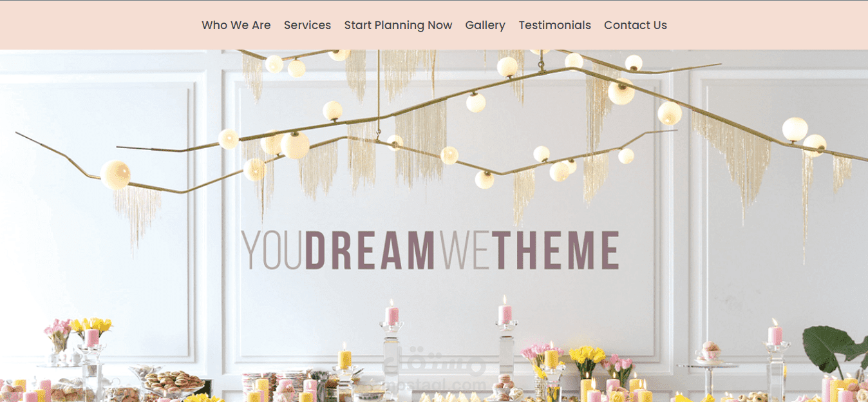
Task: Go to the Services page link
Action: point(307,25)
